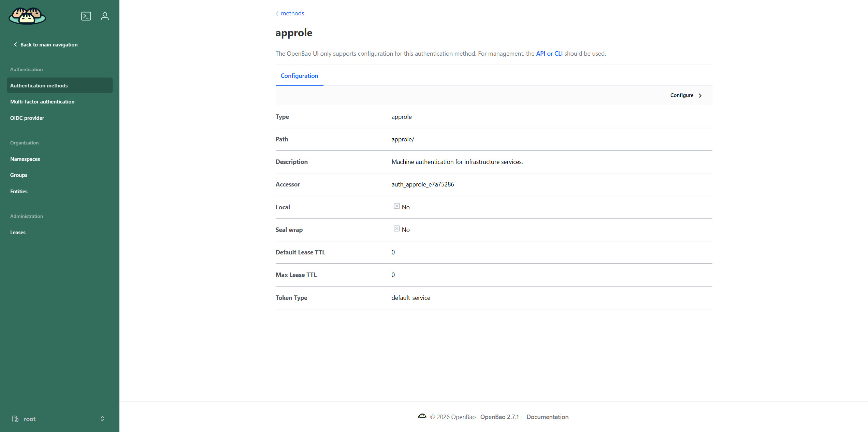
Task: Click the path value approle/
Action: click(x=403, y=139)
